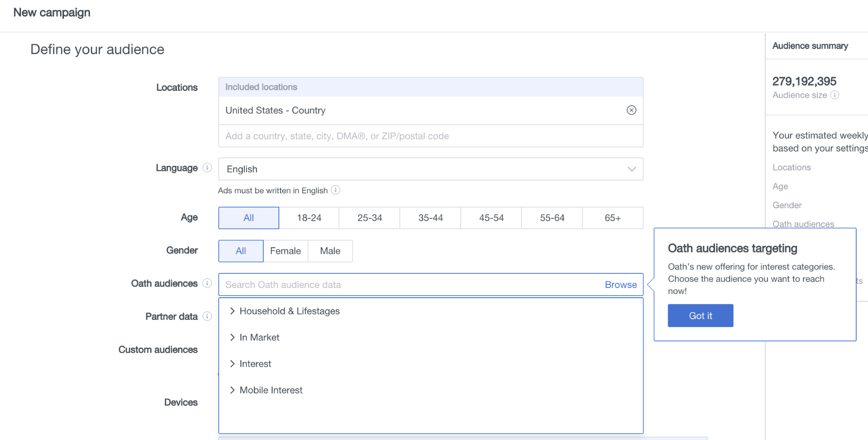
Task: Open the Language dropdown showing English
Action: coord(430,169)
